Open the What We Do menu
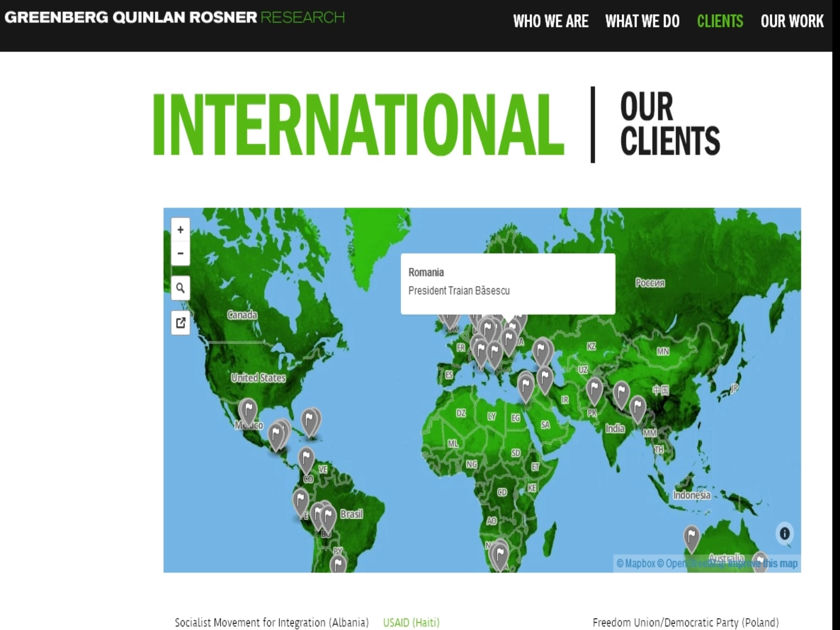This screenshot has width=840, height=630. pyautogui.click(x=642, y=21)
